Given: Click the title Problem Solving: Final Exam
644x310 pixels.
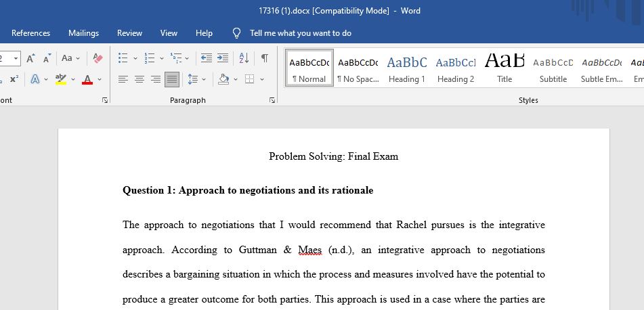Looking at the screenshot, I should pyautogui.click(x=333, y=156).
